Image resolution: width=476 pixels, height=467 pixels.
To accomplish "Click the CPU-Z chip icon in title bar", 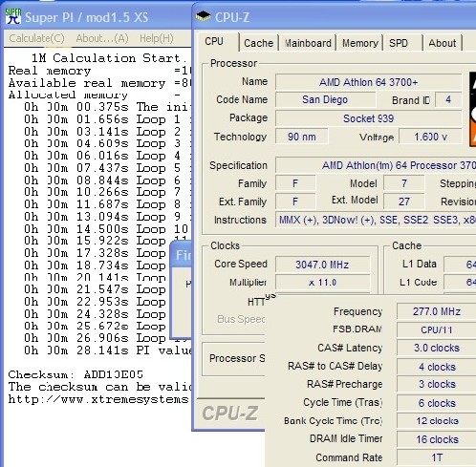I will click(203, 16).
